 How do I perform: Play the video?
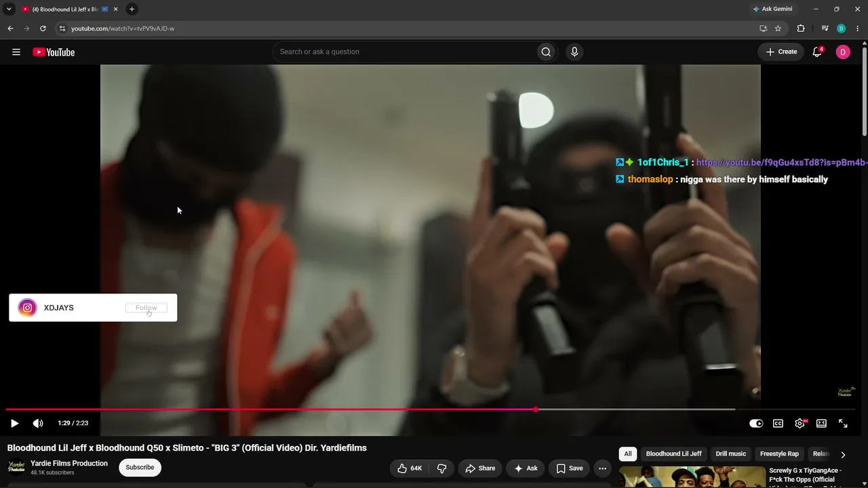[x=14, y=424]
